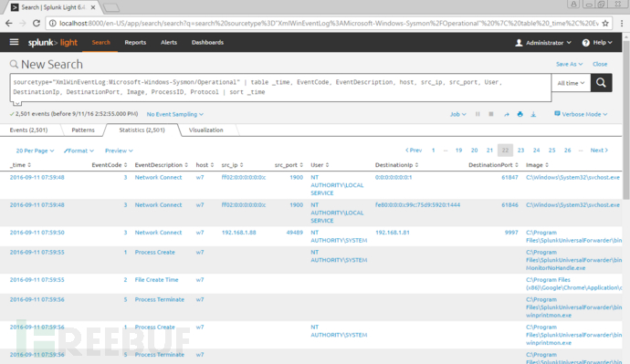This screenshot has height=364, width=630.
Task: Open the hamburger navigation menu
Action: tap(14, 42)
